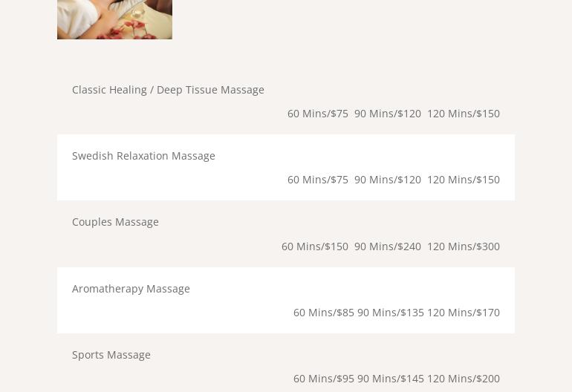Image resolution: width=572 pixels, height=392 pixels.
Task: Click Classic Healing 60 Mins/$75 price
Action: click(318, 114)
